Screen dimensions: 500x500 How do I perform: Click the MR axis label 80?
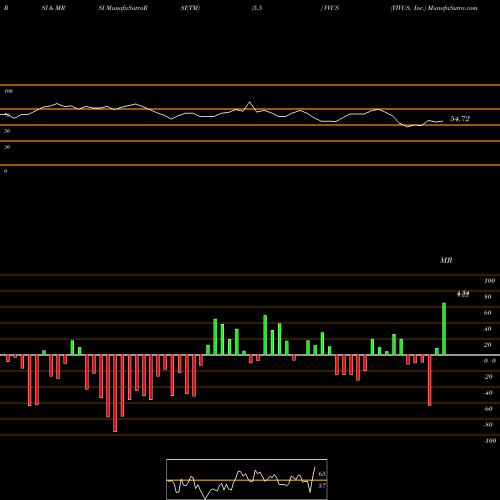(x=488, y=297)
